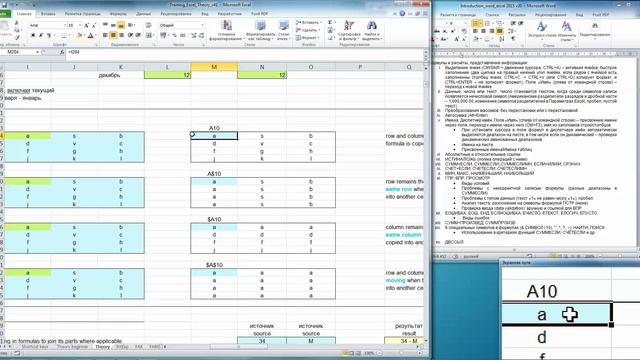640x360 pixels.
Task: Toggle center horizontal alignment in Excel
Action: pos(113,36)
